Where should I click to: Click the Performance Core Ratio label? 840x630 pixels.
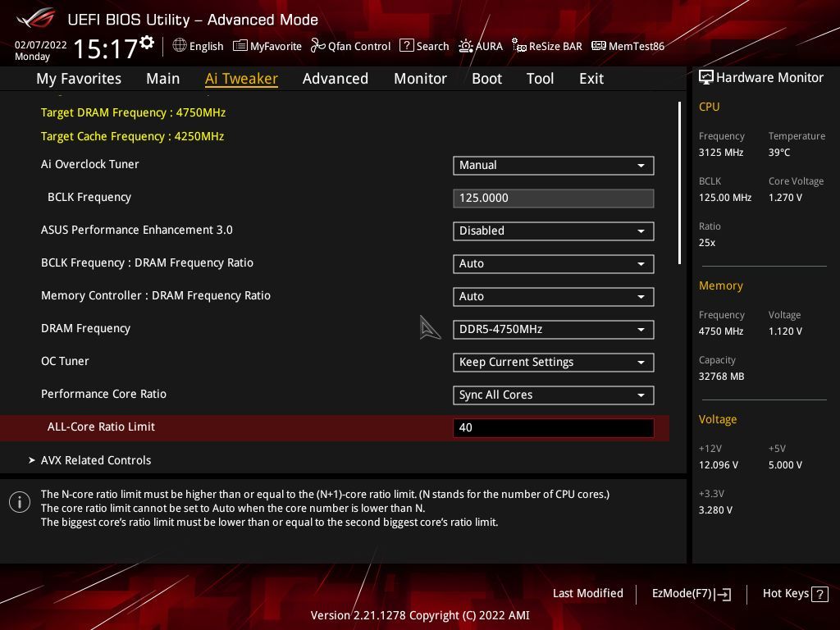pos(103,394)
